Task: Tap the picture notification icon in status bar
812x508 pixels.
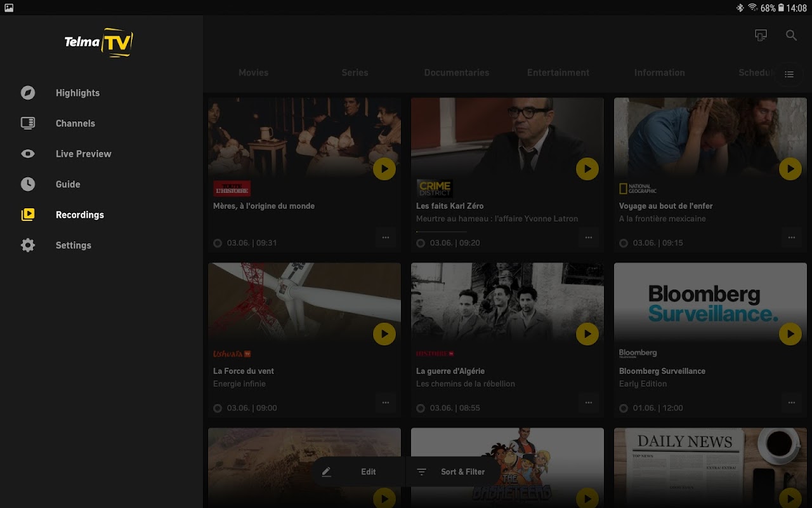Action: [x=9, y=8]
